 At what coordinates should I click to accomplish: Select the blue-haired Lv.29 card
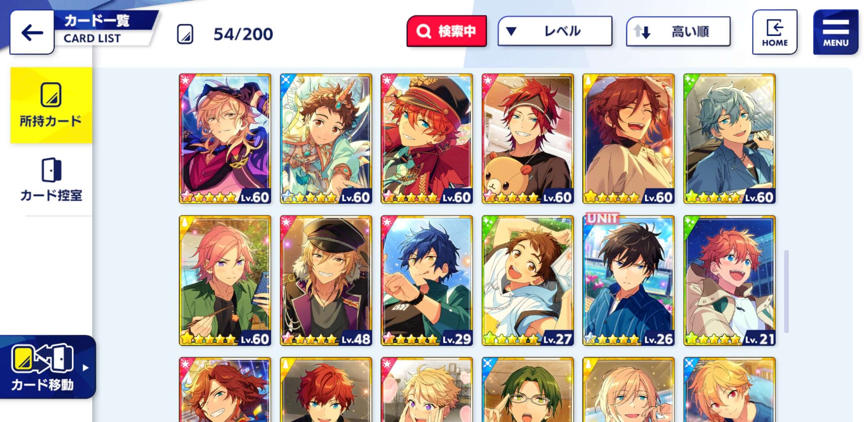(x=427, y=281)
